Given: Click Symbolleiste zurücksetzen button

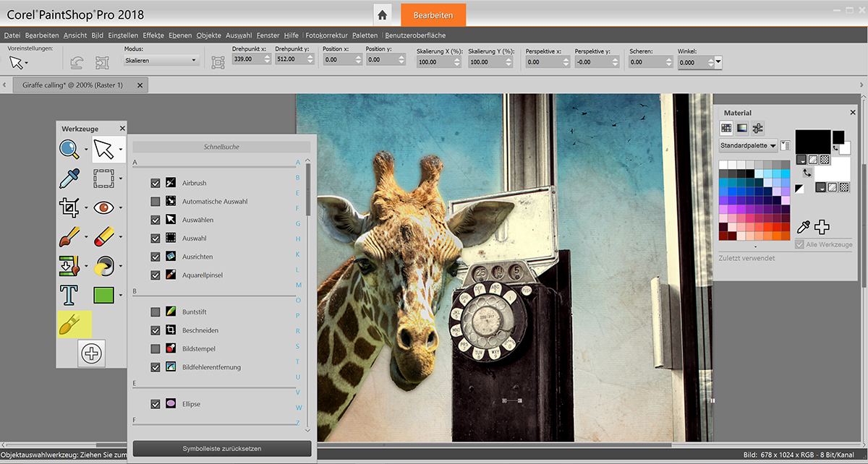Looking at the screenshot, I should [222, 449].
